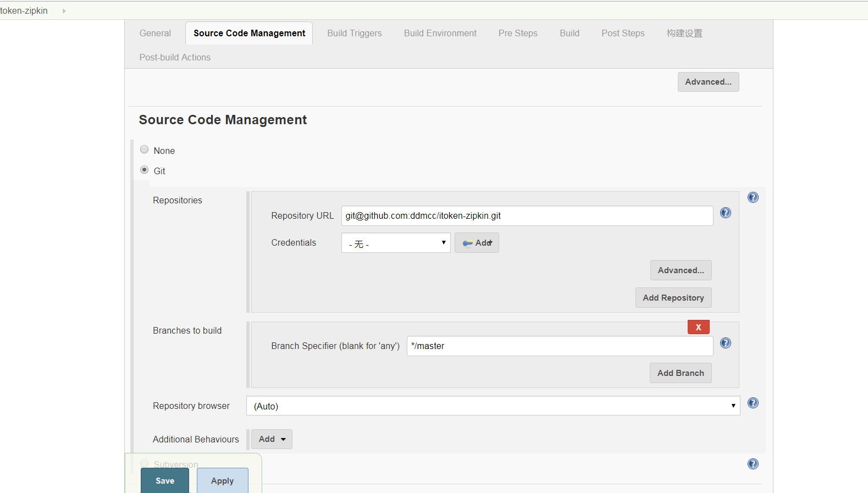Open the Build tab
Viewport: 868px width, 493px height.
click(570, 33)
